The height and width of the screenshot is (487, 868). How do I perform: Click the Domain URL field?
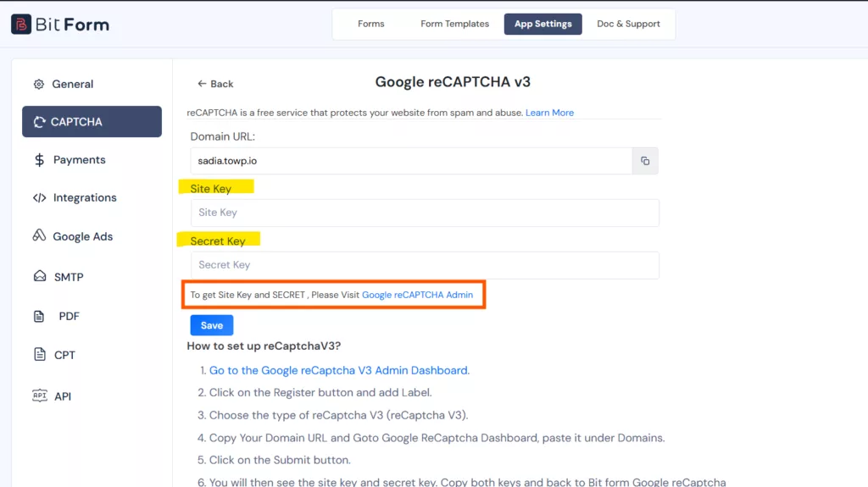tap(411, 161)
